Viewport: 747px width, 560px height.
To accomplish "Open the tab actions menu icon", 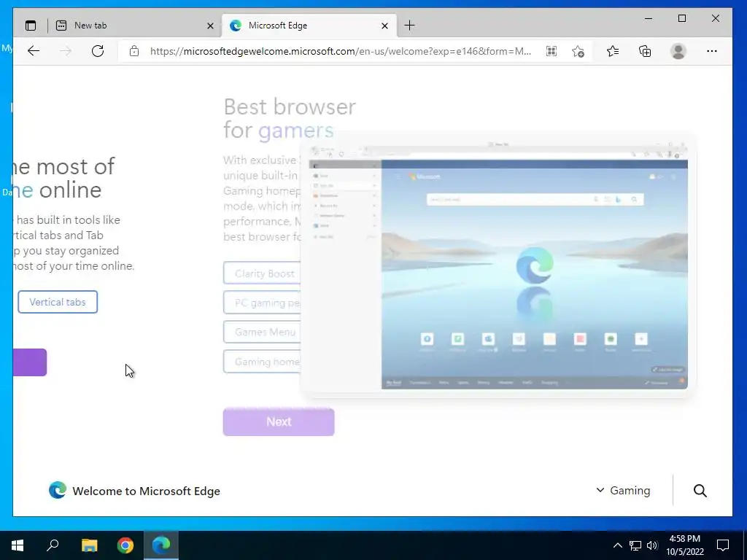I will point(31,26).
